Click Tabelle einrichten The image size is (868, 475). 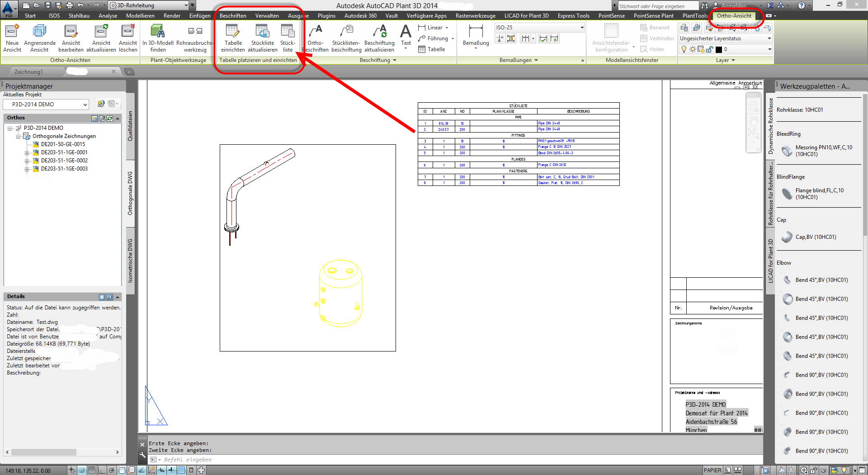(x=233, y=38)
